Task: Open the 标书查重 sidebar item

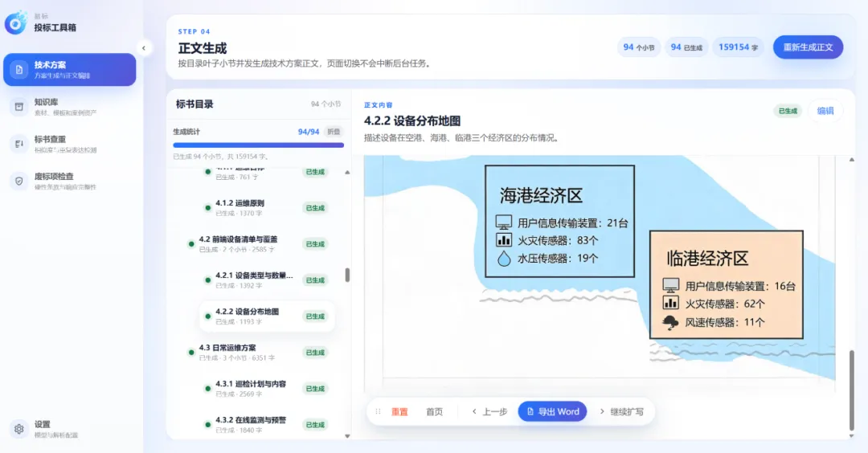Action: click(70, 144)
